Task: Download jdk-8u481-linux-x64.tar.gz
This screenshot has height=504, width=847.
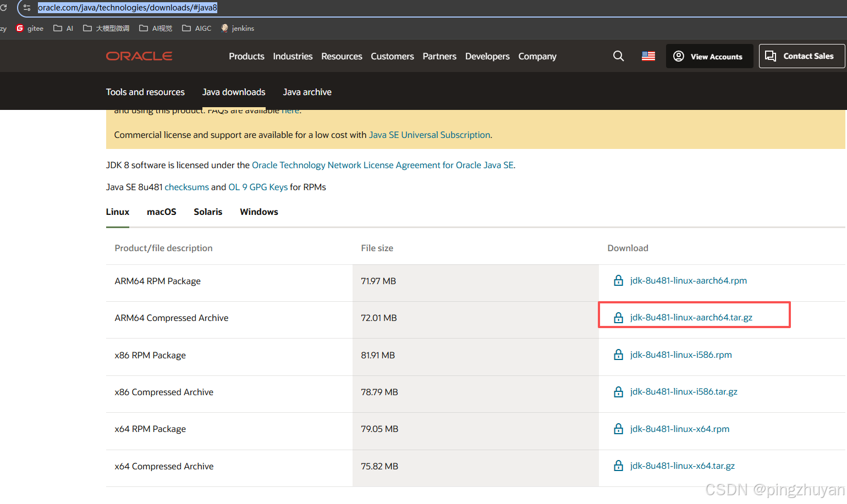Action: [x=683, y=466]
